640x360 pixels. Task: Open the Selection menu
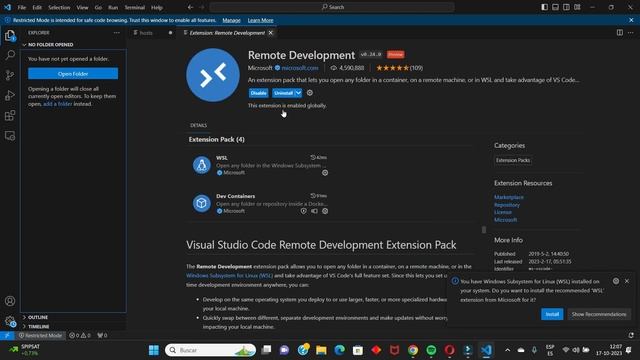tap(59, 7)
